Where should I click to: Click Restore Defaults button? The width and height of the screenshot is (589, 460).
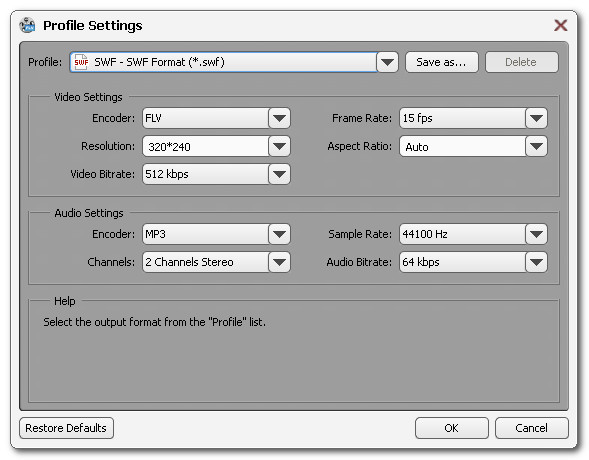66,428
